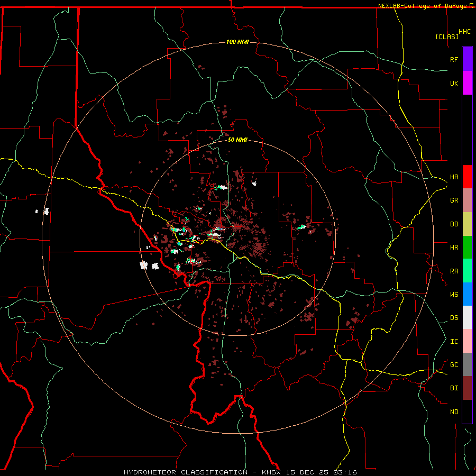Screen dimensions: 476x476
Task: Click the RA legend label
Action: 454,271
